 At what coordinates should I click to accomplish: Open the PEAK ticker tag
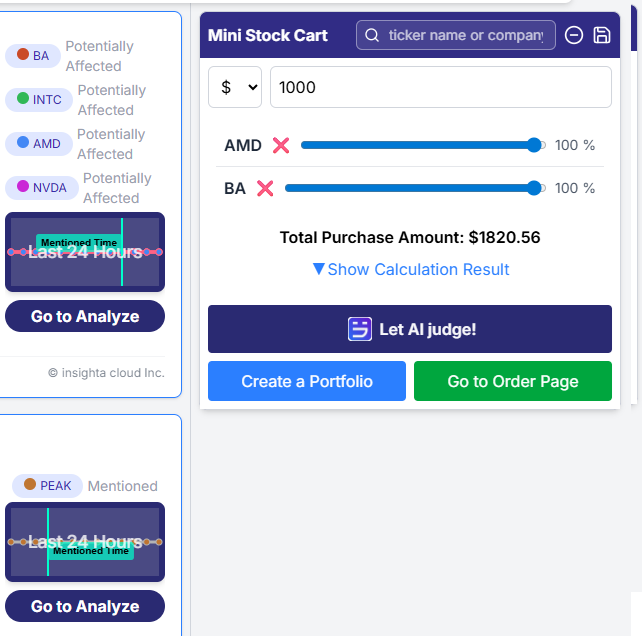47,486
